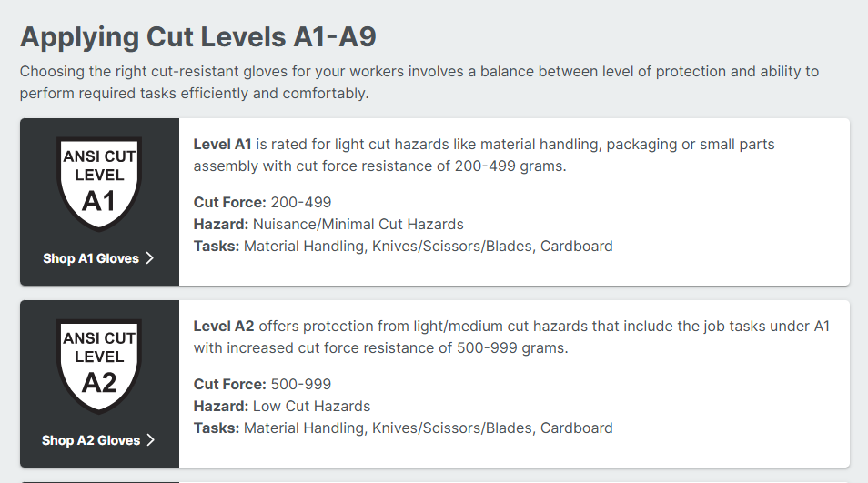
Task: Select the Cut Force 500-999 line
Action: click(263, 384)
